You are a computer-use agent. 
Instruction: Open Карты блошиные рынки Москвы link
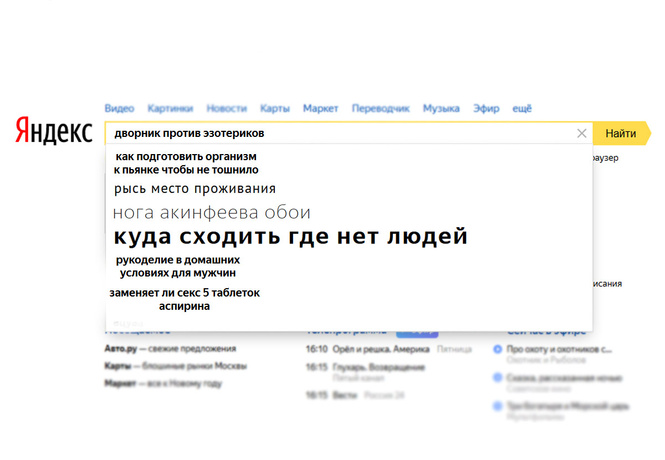point(176,366)
